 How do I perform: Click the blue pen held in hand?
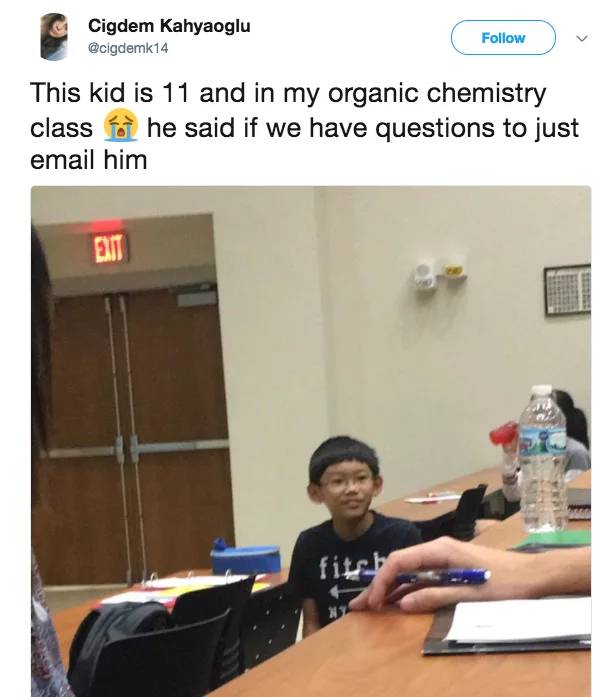[x=420, y=577]
